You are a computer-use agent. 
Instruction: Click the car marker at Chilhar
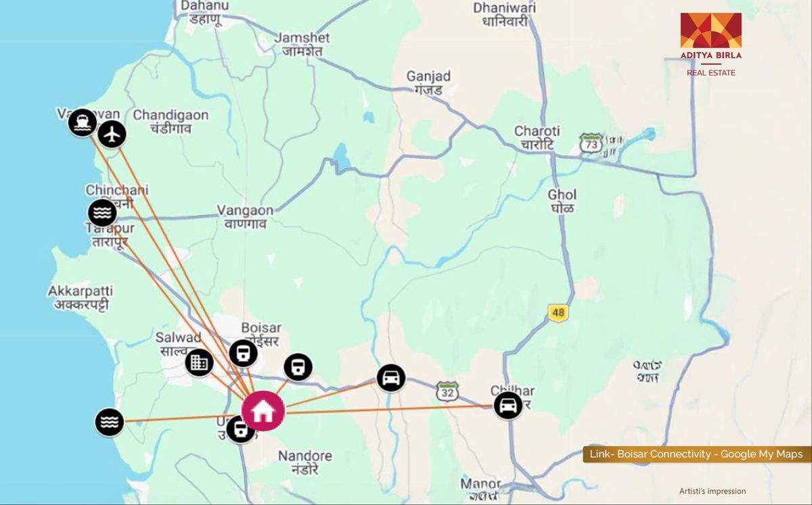click(x=507, y=406)
